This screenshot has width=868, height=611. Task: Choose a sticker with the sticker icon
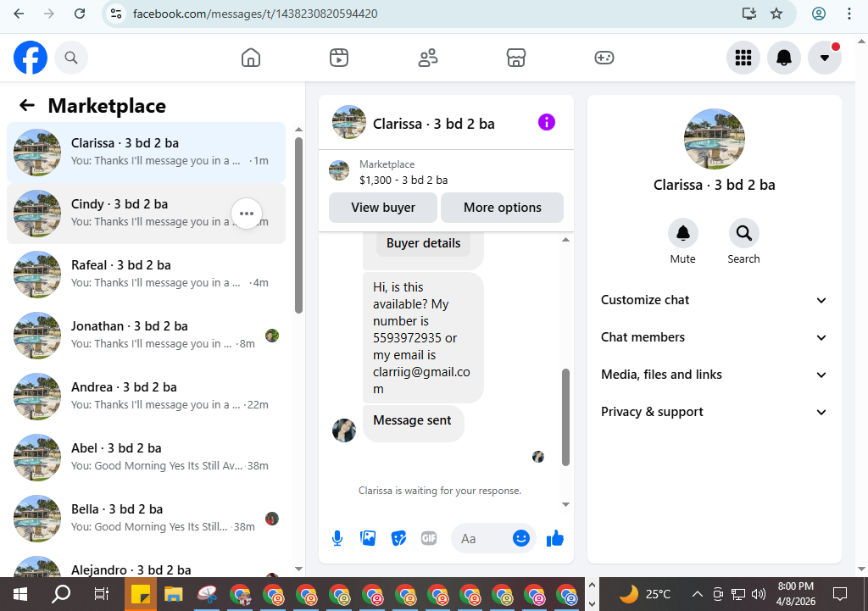pyautogui.click(x=398, y=538)
